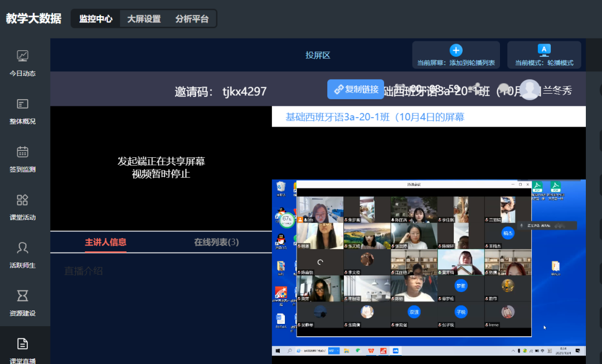Open the 整体概况 overview section

click(x=22, y=110)
